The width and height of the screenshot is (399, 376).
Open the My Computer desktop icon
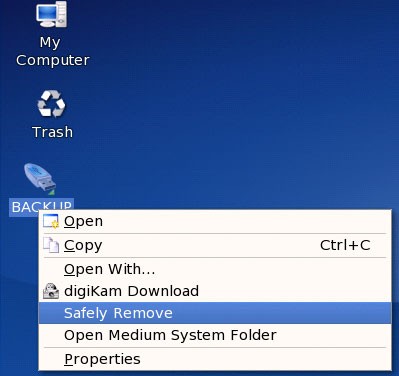[x=51, y=15]
